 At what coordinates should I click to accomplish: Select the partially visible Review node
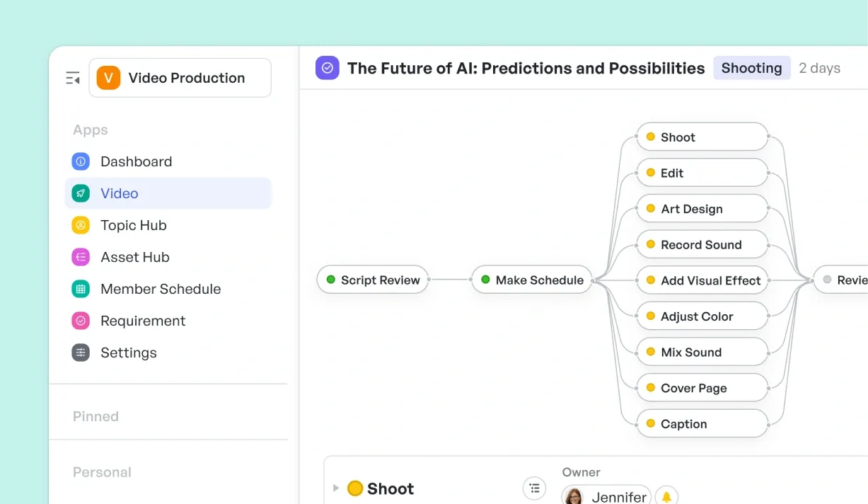click(x=841, y=280)
